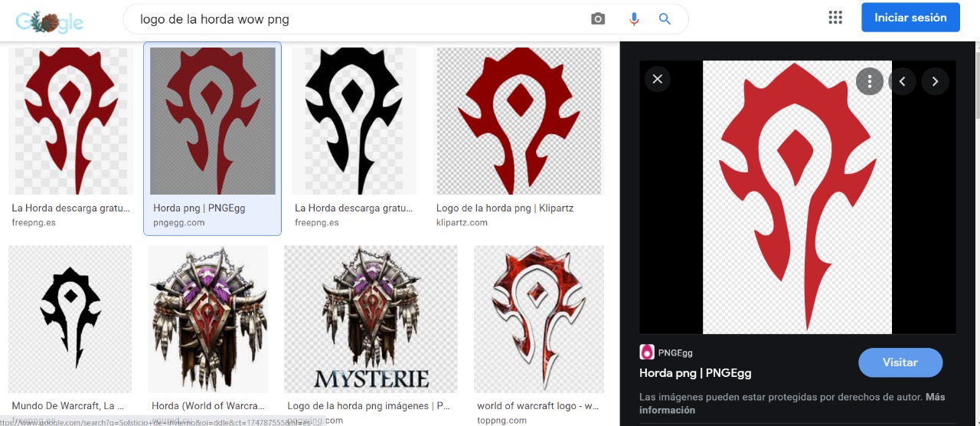The width and height of the screenshot is (980, 426).
Task: Start voice search with microphone icon
Action: click(634, 19)
